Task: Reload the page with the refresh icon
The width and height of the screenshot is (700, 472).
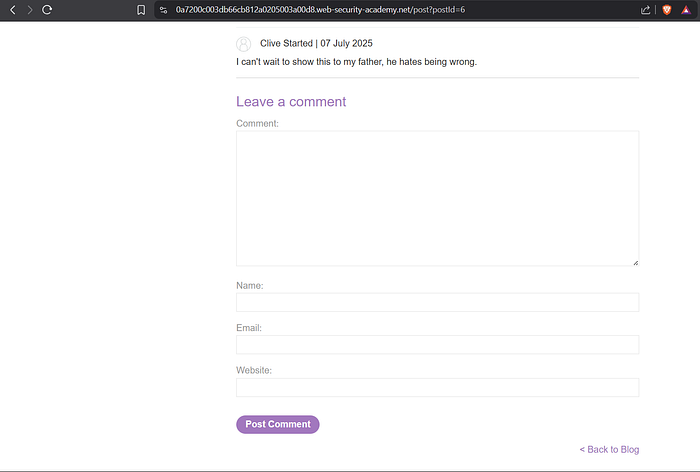Action: [47, 9]
